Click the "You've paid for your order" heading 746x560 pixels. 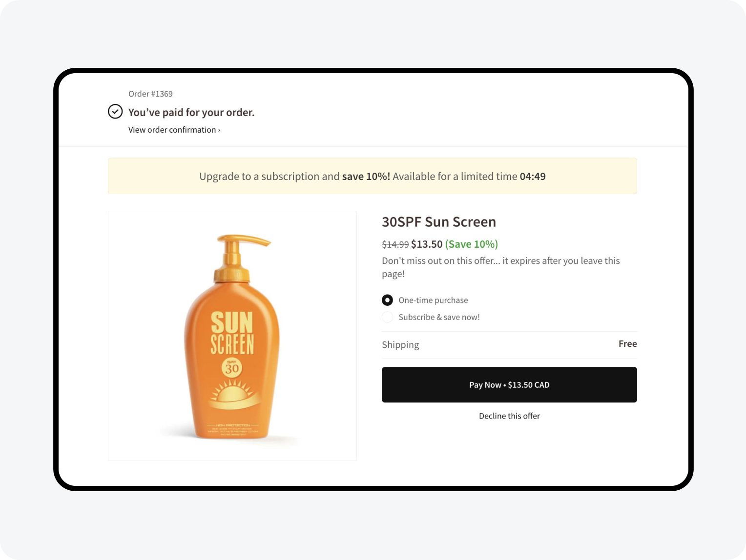tap(191, 113)
